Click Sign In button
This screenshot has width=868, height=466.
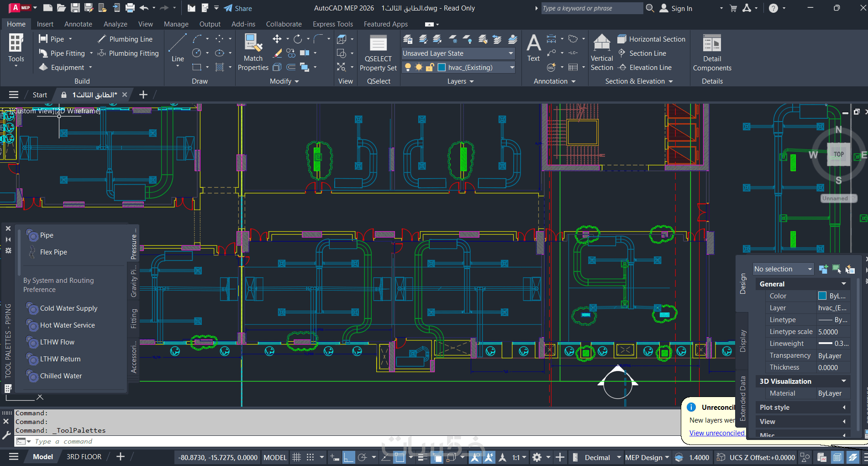click(676, 8)
